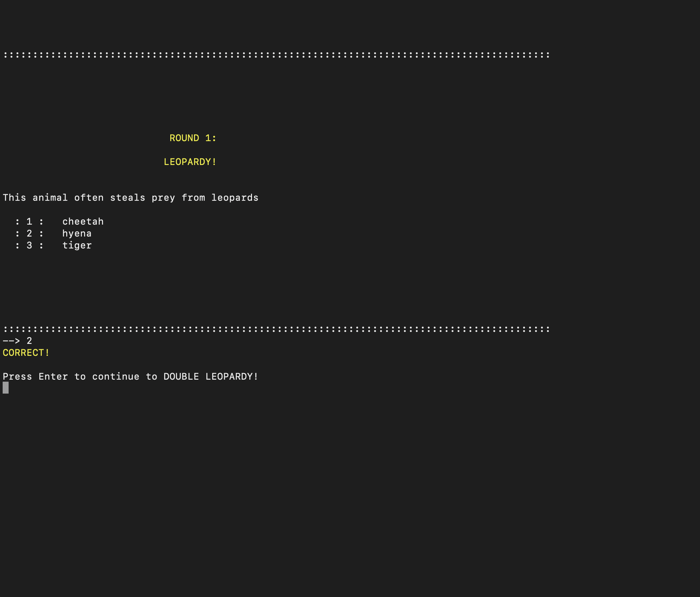
Task: Select answer option cheetah
Action: coord(83,221)
